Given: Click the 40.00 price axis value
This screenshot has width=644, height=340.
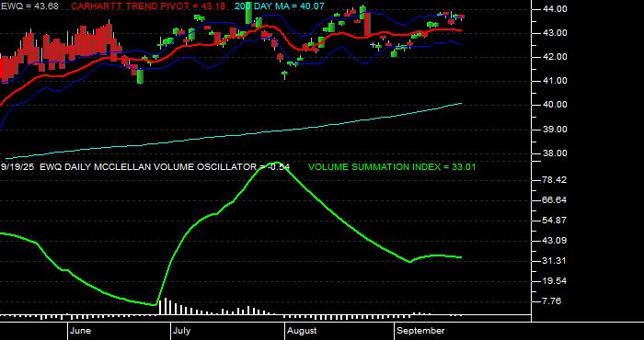Looking at the screenshot, I should pyautogui.click(x=556, y=105).
